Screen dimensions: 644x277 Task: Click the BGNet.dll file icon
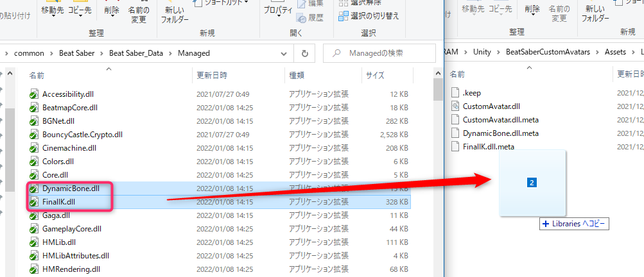tap(33, 121)
